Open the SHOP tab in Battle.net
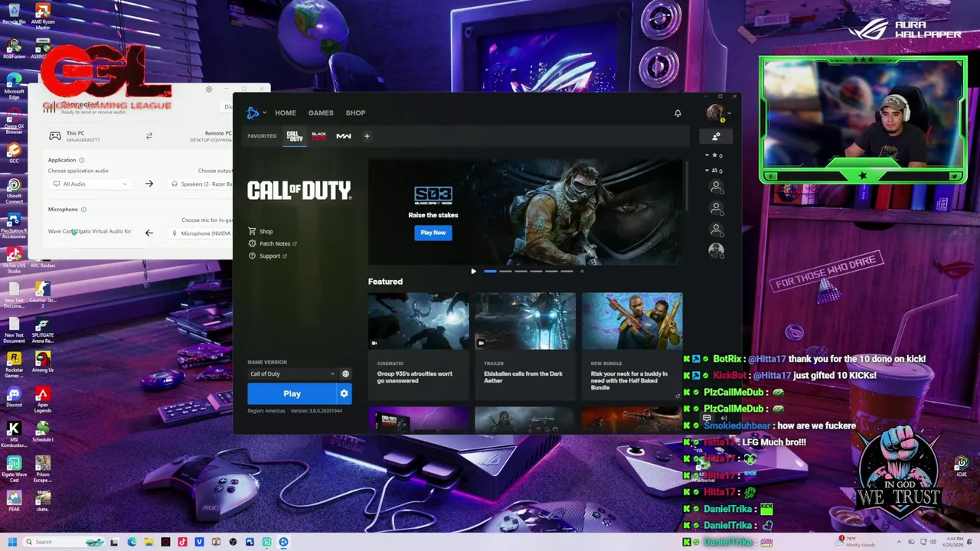 [355, 113]
